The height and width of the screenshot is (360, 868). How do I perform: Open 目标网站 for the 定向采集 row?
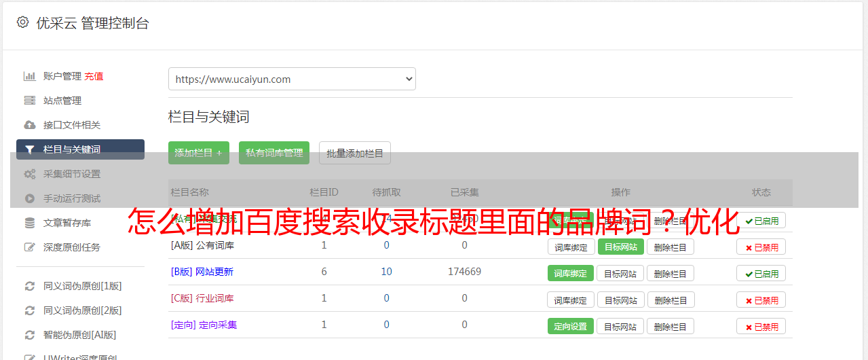620,326
